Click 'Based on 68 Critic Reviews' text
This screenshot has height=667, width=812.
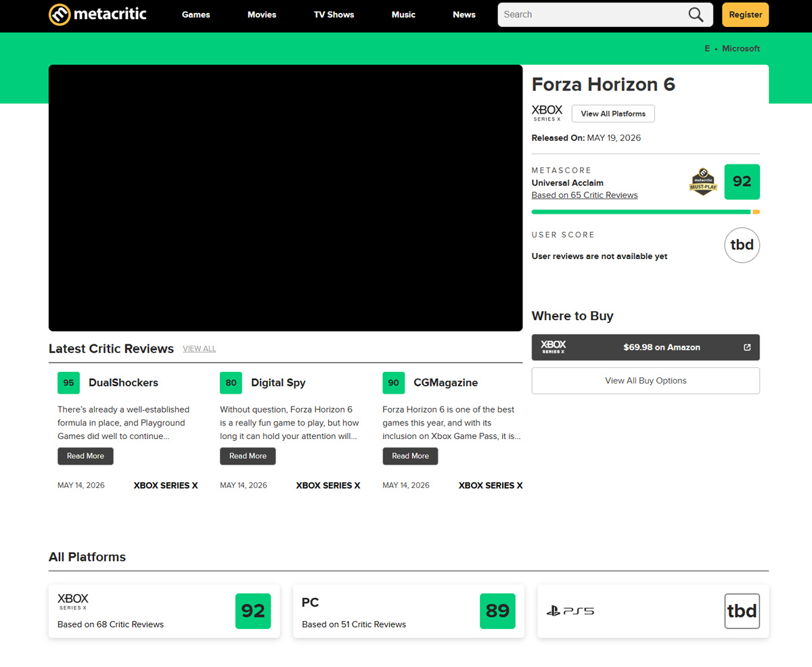point(110,624)
